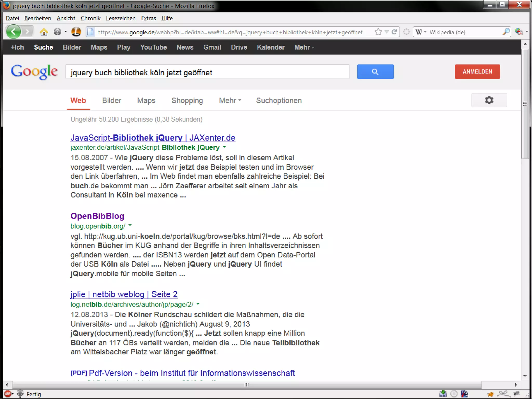Click the Adblock Plus status bar icon
This screenshot has width=532, height=399.
point(8,394)
